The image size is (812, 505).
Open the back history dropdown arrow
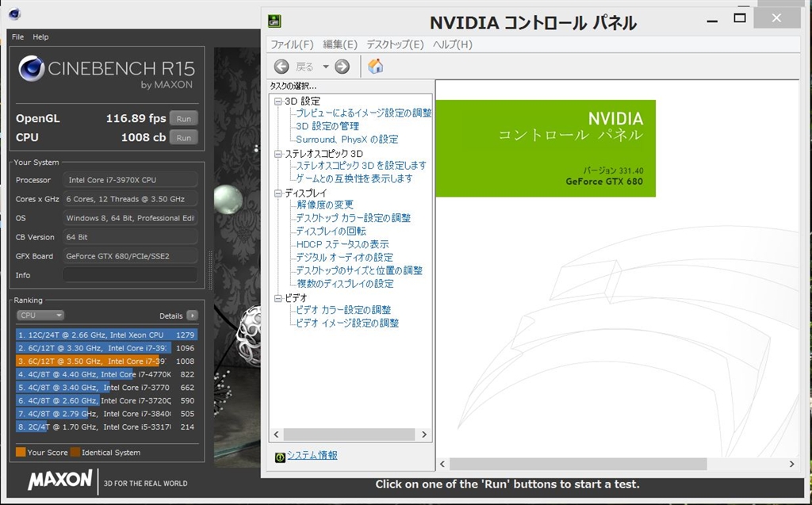[x=326, y=67]
